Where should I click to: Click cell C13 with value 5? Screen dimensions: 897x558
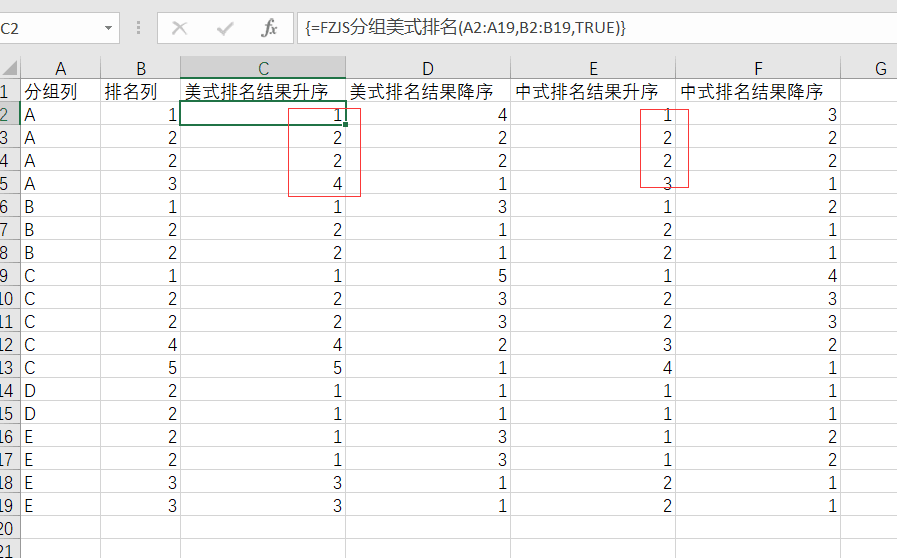coord(263,367)
